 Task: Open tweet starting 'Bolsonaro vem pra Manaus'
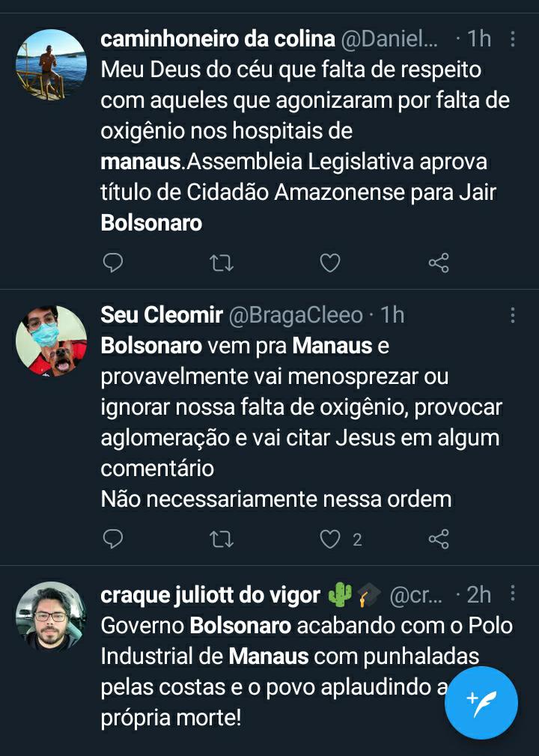[x=299, y=423]
